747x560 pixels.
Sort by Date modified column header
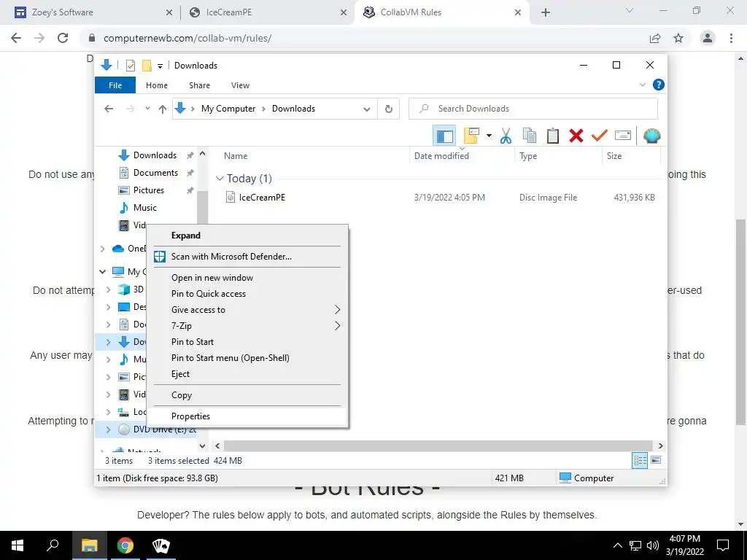pyautogui.click(x=441, y=156)
